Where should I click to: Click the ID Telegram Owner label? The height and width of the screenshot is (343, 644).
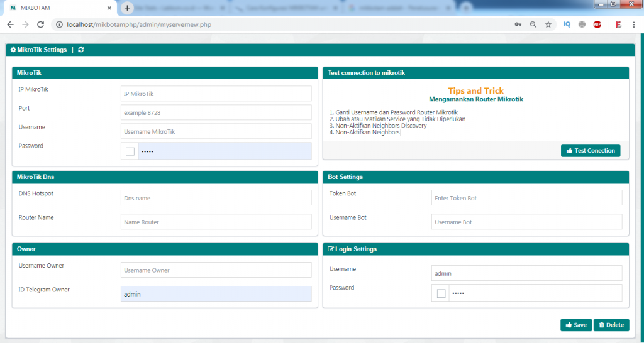(x=44, y=290)
